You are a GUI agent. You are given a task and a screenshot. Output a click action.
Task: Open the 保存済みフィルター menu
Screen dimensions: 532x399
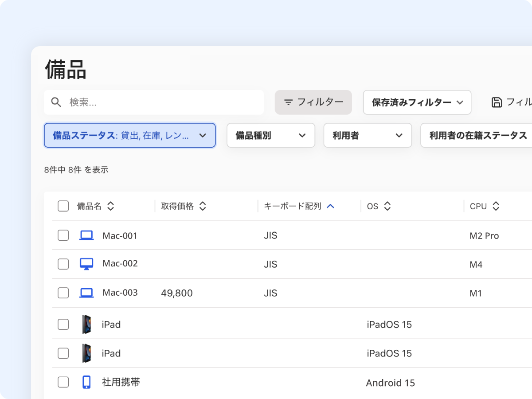[417, 102]
